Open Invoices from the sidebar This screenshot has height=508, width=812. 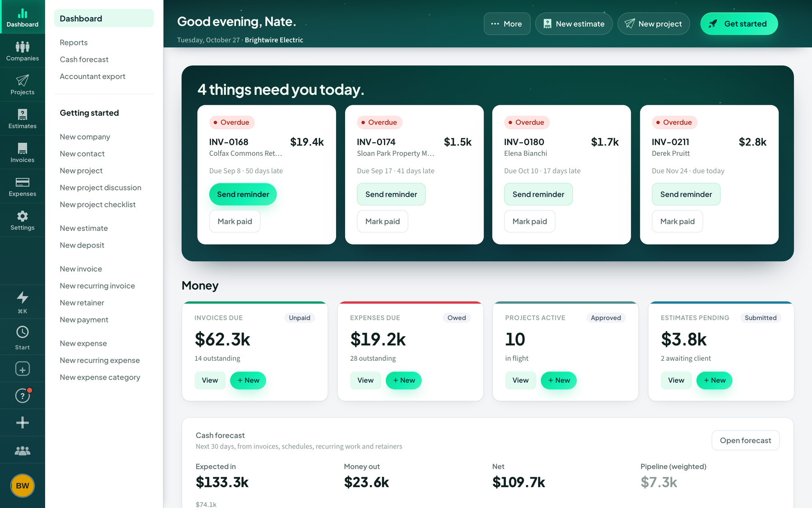point(22,152)
